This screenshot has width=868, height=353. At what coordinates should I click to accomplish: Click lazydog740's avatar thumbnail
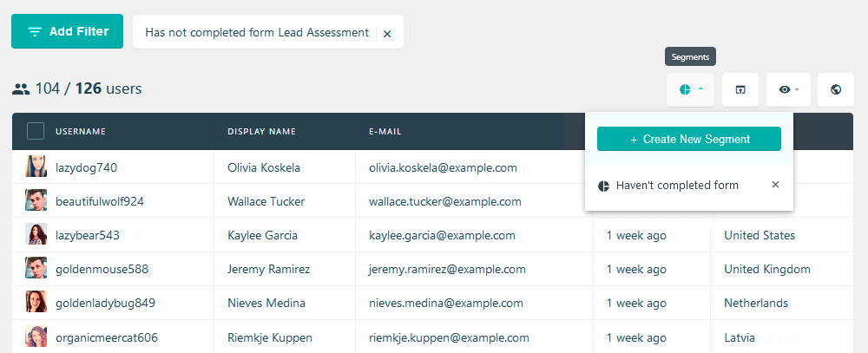[x=36, y=167]
